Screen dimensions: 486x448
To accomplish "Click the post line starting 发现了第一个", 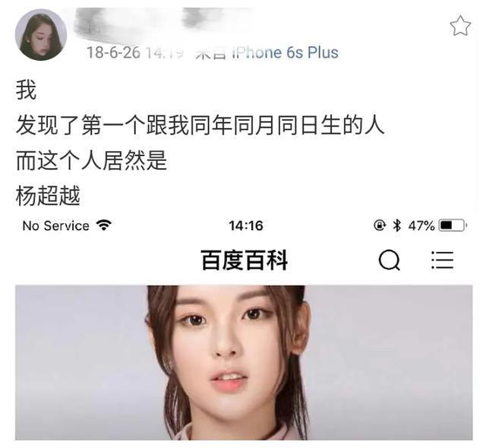I will [x=200, y=125].
